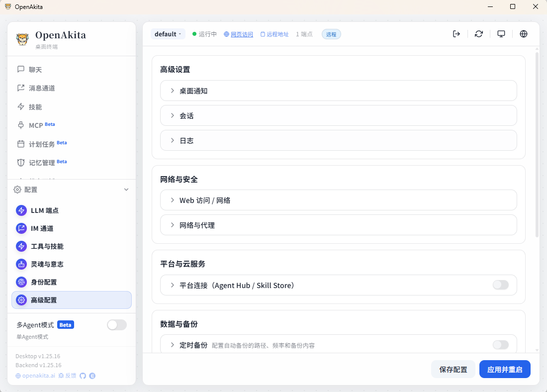Click the Backend v1.25.16 version text
Viewport: 547px width, 392px height.
tap(38, 365)
